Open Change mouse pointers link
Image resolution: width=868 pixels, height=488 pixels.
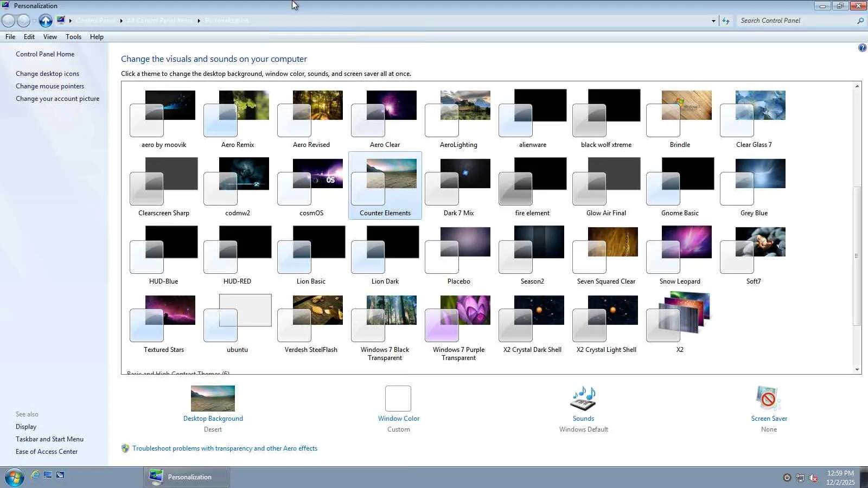point(50,86)
